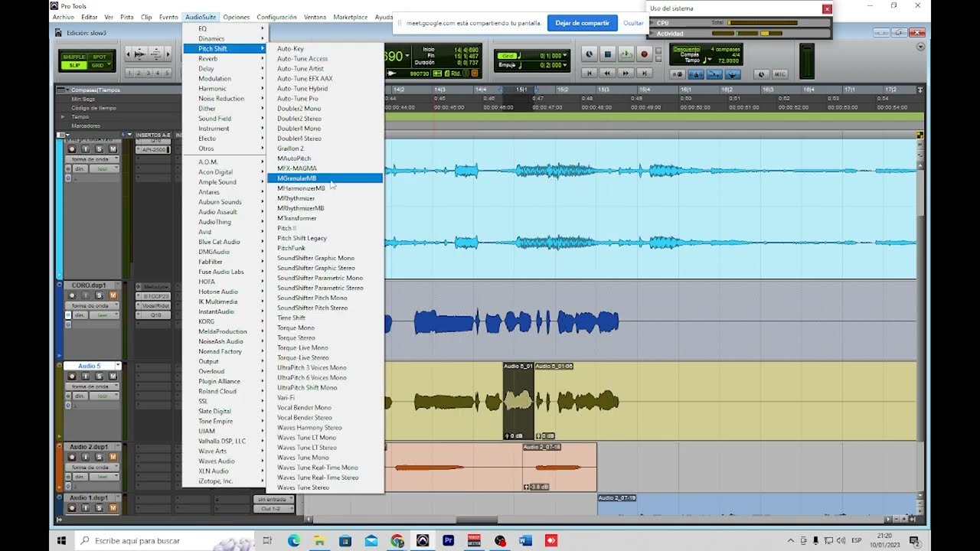Screen dimensions: 980x551
Task: Enable SHUFFLE edit mode
Action: coord(74,57)
